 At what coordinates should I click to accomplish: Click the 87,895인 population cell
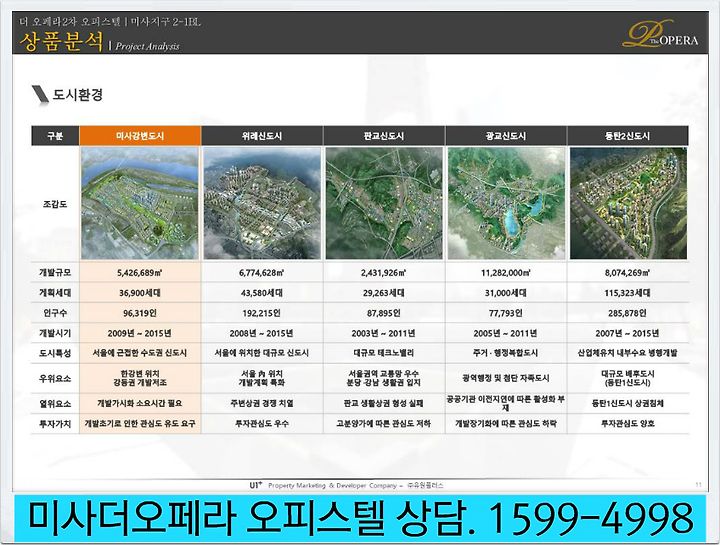pyautogui.click(x=384, y=313)
